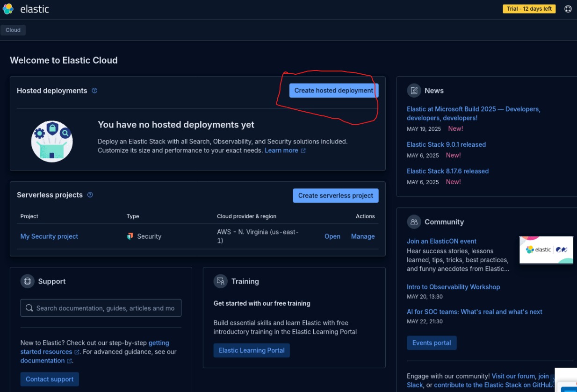
Task: Open Serverless projects help tooltip icon
Action: click(90, 195)
